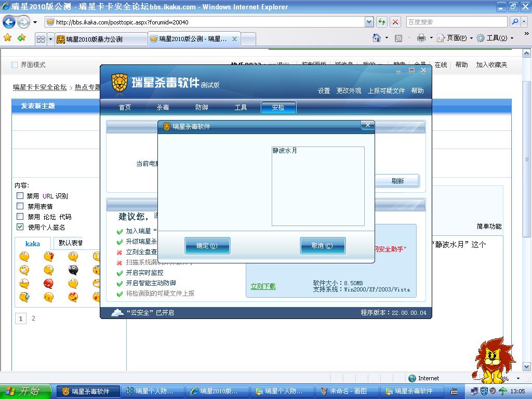532x399 pixels.
Task: Click the search magnifier icon
Action: coord(515,22)
